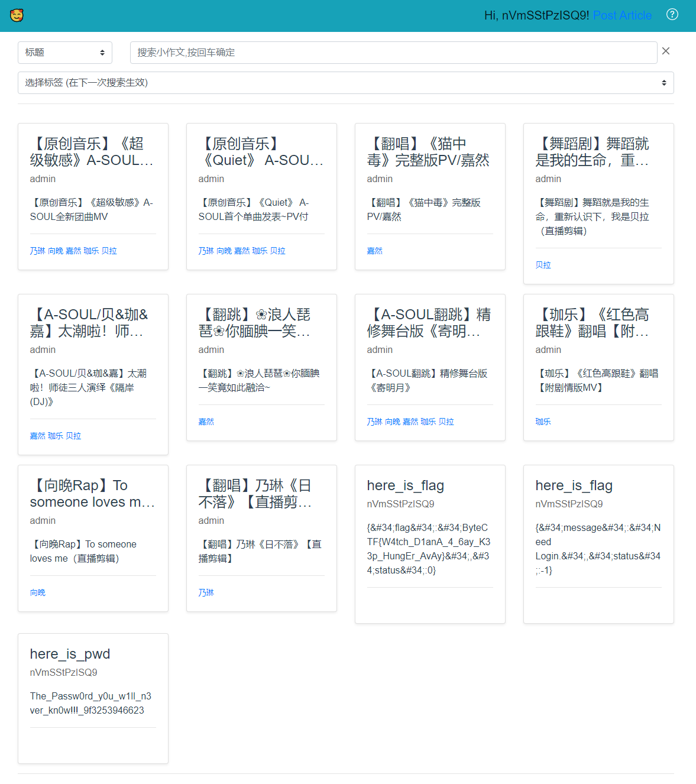The width and height of the screenshot is (696, 784).
Task: Open the 精修舞台版《寄明月》 article title
Action: pyautogui.click(x=428, y=323)
